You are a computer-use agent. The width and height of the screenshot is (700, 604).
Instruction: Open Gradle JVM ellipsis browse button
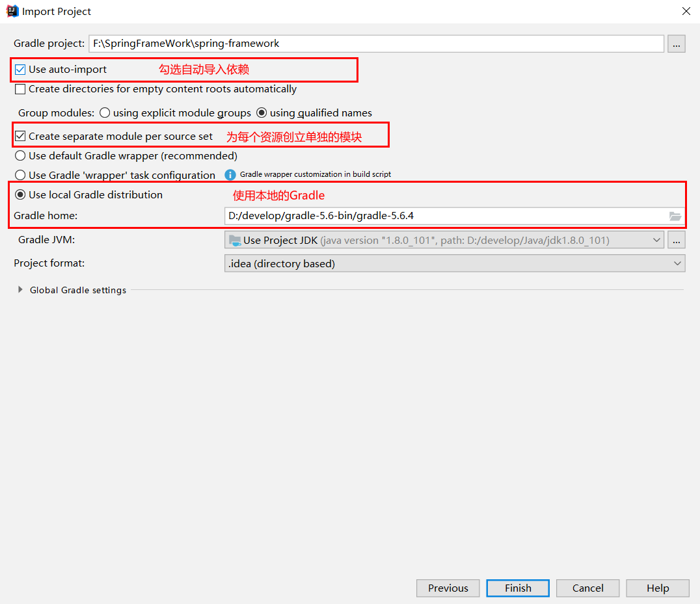(x=677, y=240)
